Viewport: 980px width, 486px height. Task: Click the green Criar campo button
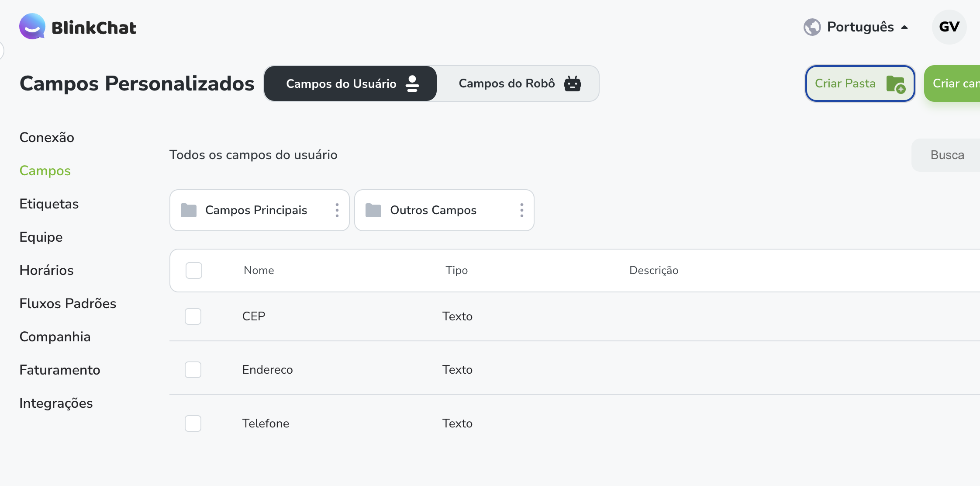(x=952, y=83)
